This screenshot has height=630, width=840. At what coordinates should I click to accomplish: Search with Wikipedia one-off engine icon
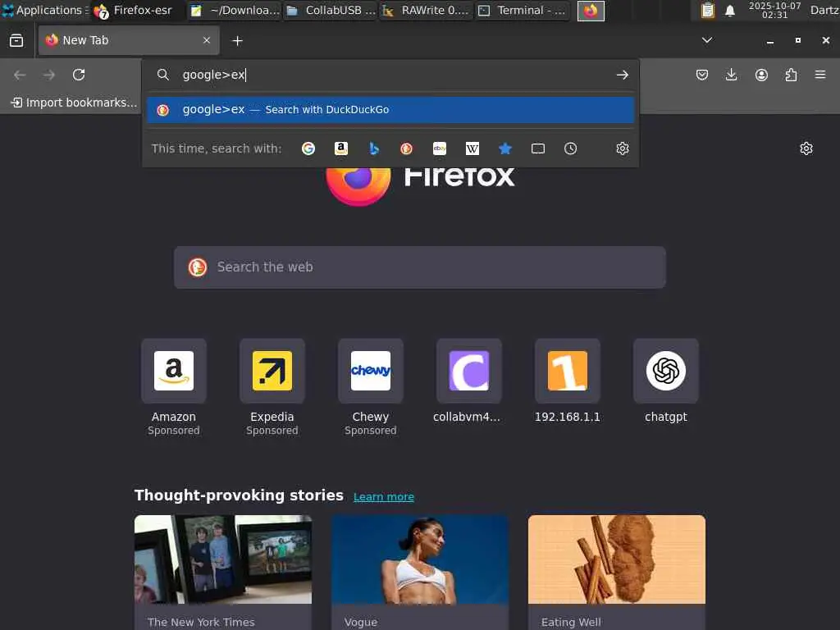472,148
